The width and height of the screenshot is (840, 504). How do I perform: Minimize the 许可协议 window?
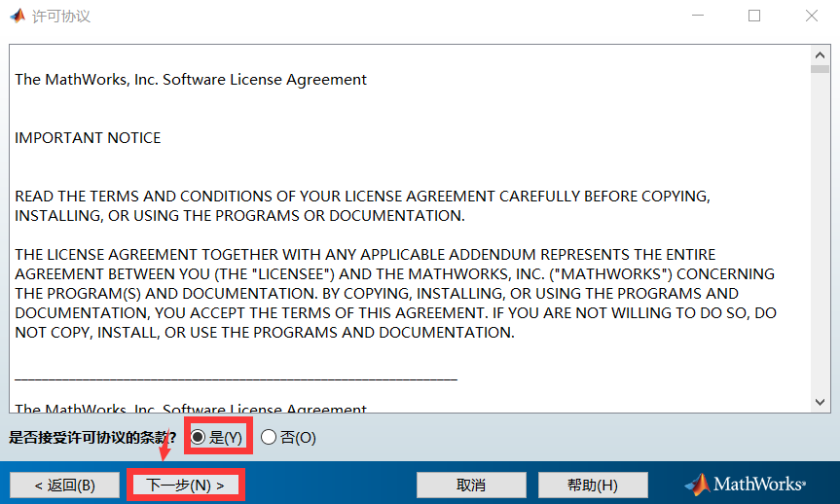pos(698,16)
